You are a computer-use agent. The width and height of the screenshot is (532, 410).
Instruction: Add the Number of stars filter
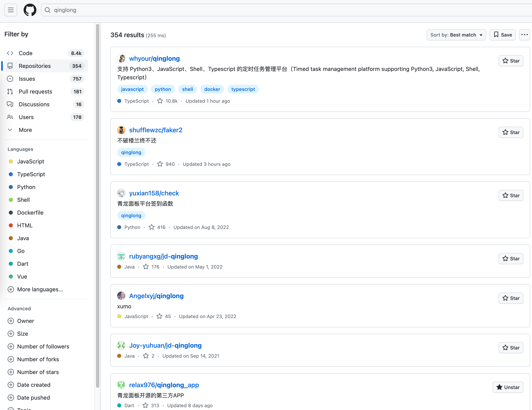pyautogui.click(x=33, y=372)
